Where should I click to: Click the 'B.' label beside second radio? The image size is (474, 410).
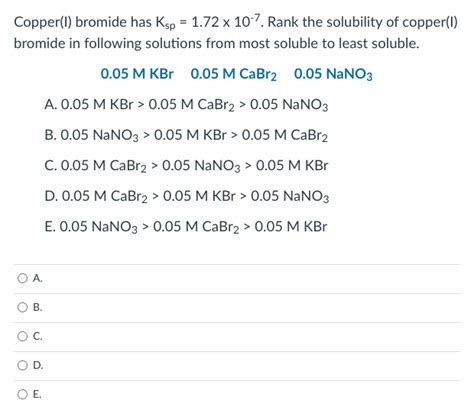pyautogui.click(x=38, y=307)
